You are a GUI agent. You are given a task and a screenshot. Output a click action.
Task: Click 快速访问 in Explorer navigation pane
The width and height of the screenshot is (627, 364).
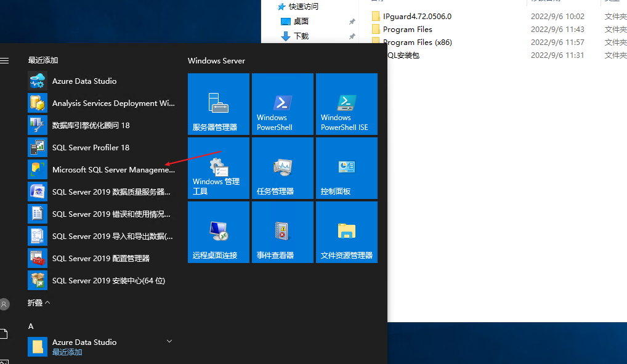click(x=304, y=7)
